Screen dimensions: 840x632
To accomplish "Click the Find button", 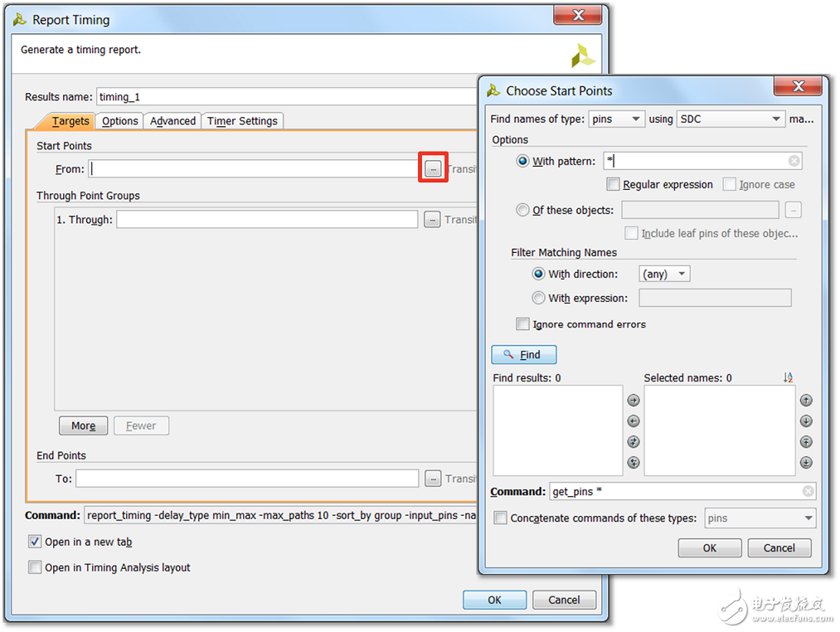I will point(523,354).
